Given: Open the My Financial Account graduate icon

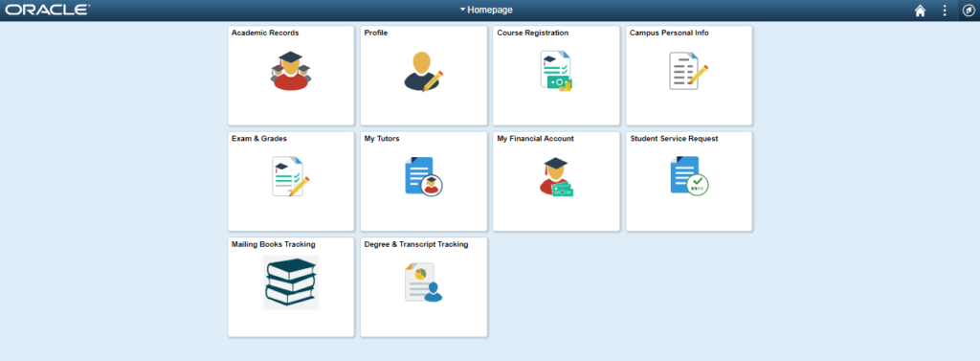Looking at the screenshot, I should 556,176.
